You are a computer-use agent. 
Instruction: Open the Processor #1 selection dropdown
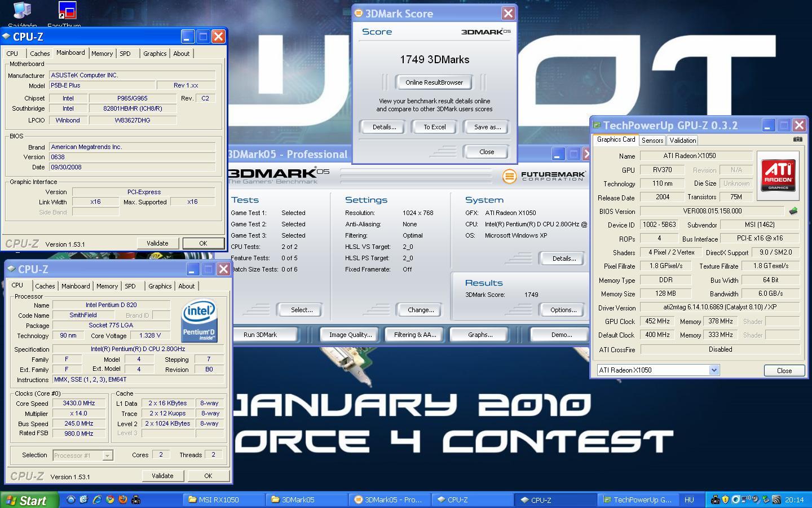[108, 455]
